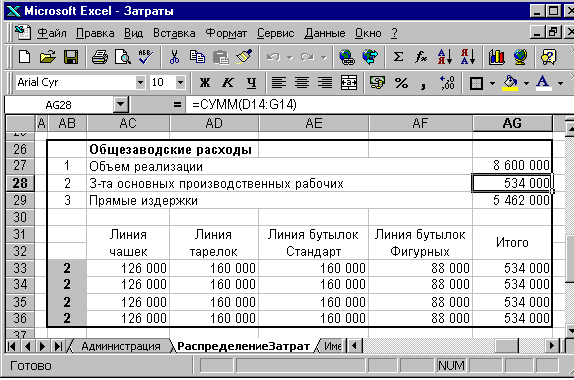The height and width of the screenshot is (380, 574).
Task: Apply yellow fill color bucket
Action: pos(510,83)
